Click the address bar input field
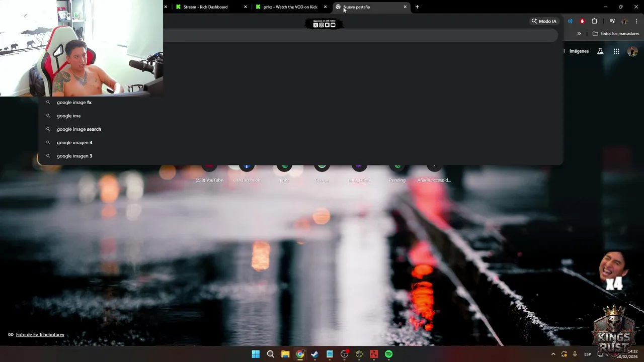The image size is (644, 362). [x=360, y=35]
